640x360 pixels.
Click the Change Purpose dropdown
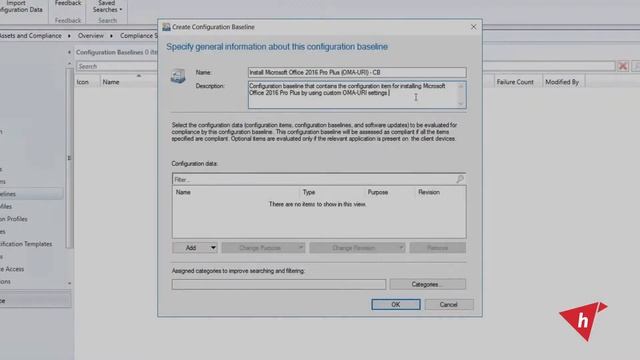[x=263, y=248]
